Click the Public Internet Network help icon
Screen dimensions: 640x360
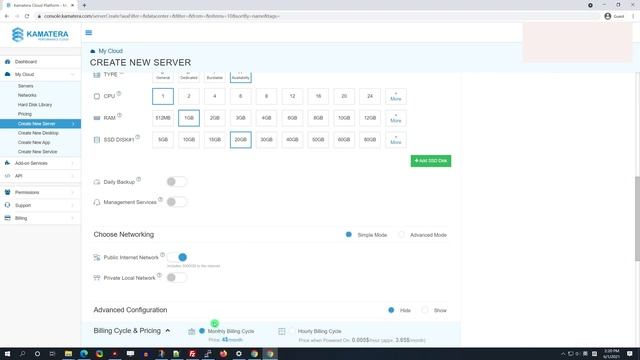coord(162,255)
